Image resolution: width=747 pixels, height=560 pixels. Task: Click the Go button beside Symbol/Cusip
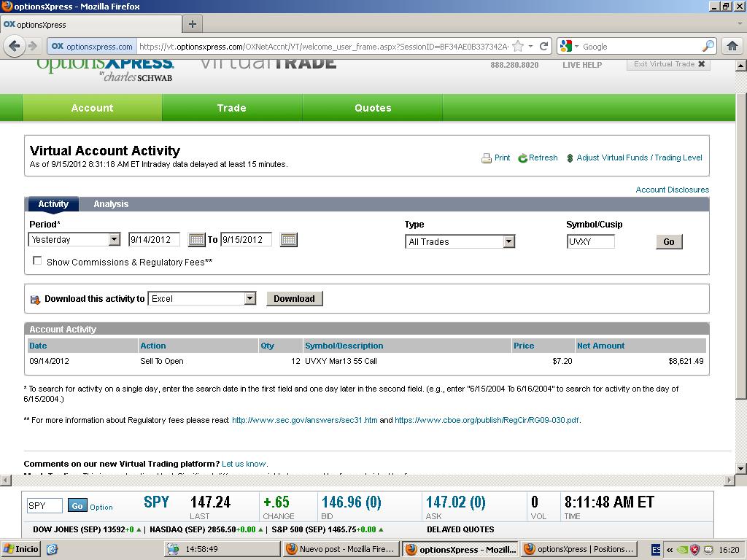pyautogui.click(x=669, y=241)
